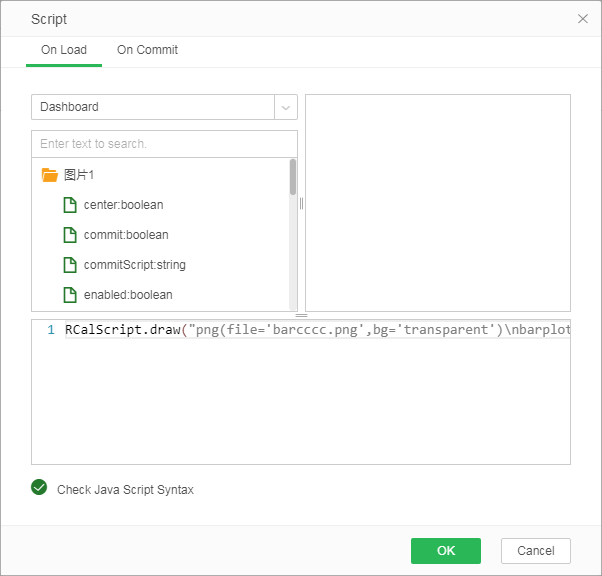Select the On Load tab
This screenshot has width=602, height=576.
click(x=64, y=50)
